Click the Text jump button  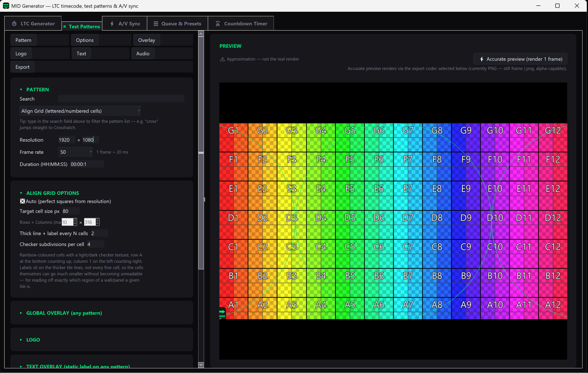tap(81, 54)
